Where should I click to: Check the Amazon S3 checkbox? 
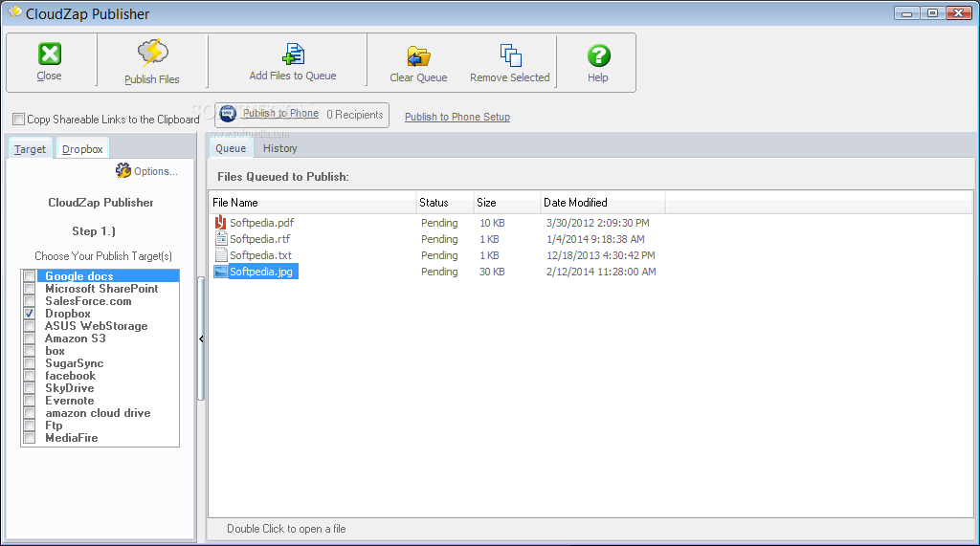pos(29,339)
